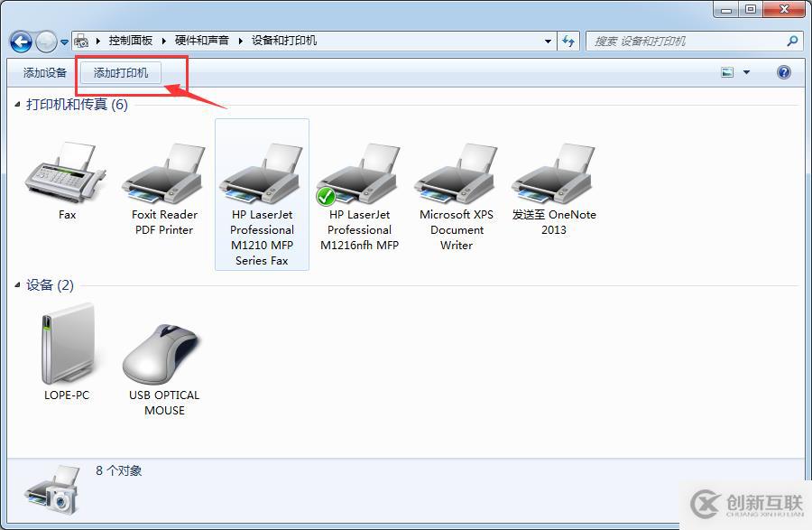Click the Forward navigation arrow
812x530 pixels.
(46, 42)
